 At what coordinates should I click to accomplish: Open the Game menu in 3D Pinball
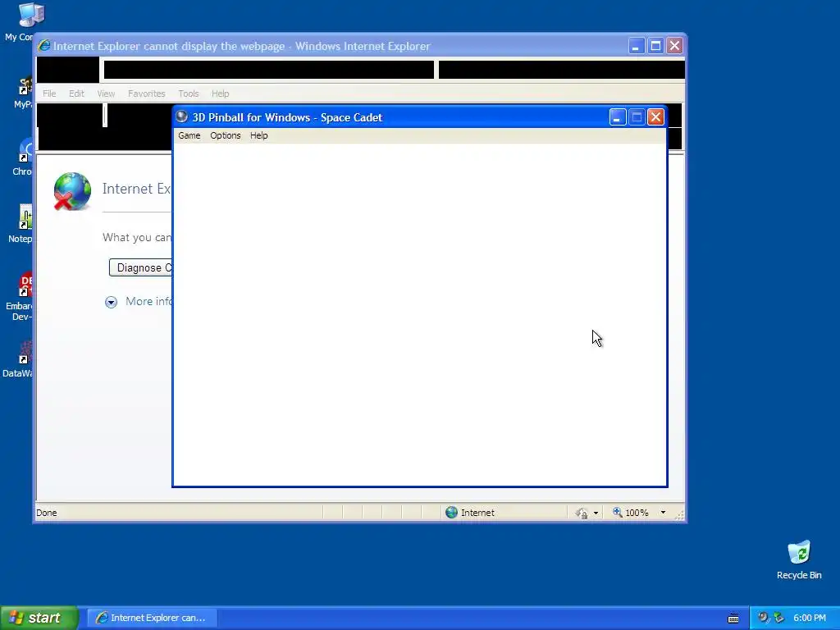click(189, 135)
